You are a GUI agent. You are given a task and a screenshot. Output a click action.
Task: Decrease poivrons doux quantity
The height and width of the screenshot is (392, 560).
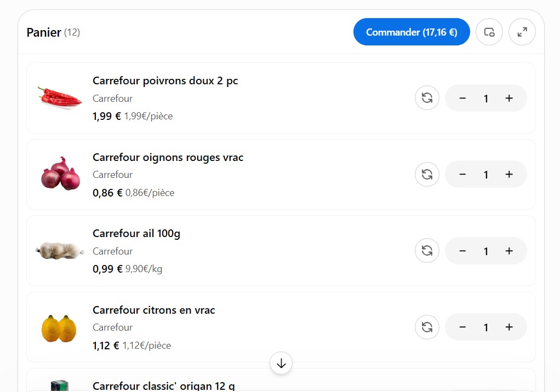[x=462, y=98]
